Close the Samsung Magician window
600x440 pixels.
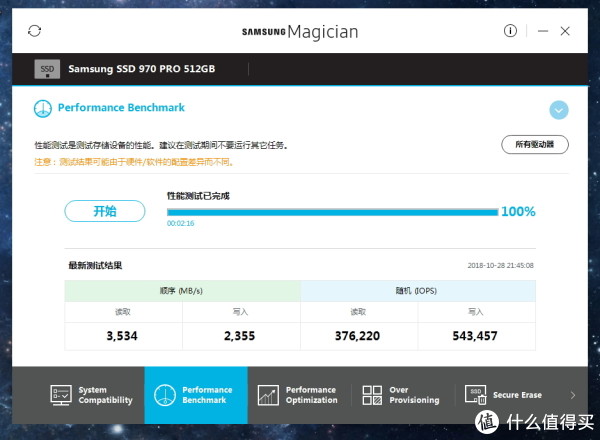pos(565,31)
